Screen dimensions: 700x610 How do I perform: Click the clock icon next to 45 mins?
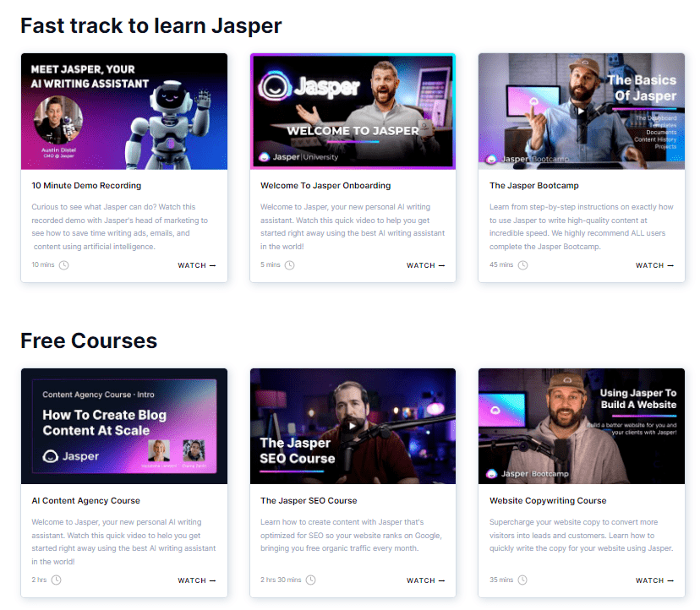pyautogui.click(x=522, y=265)
